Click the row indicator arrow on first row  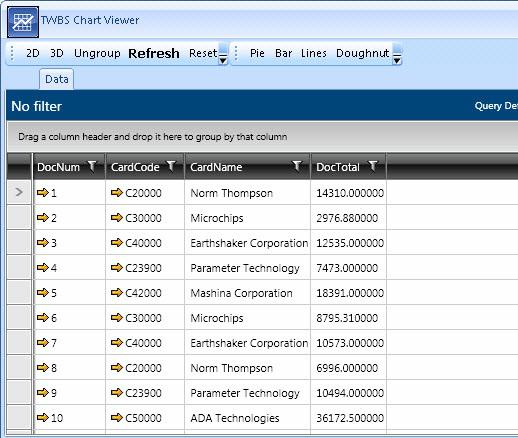(x=19, y=192)
